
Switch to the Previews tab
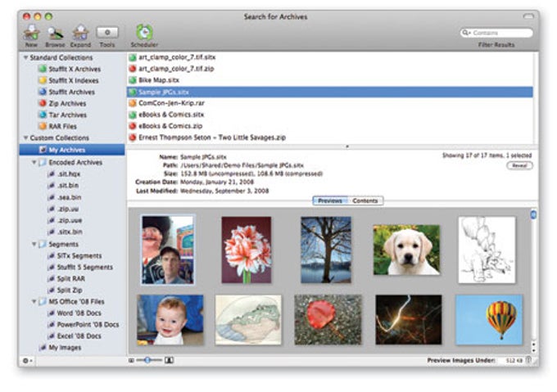click(330, 201)
